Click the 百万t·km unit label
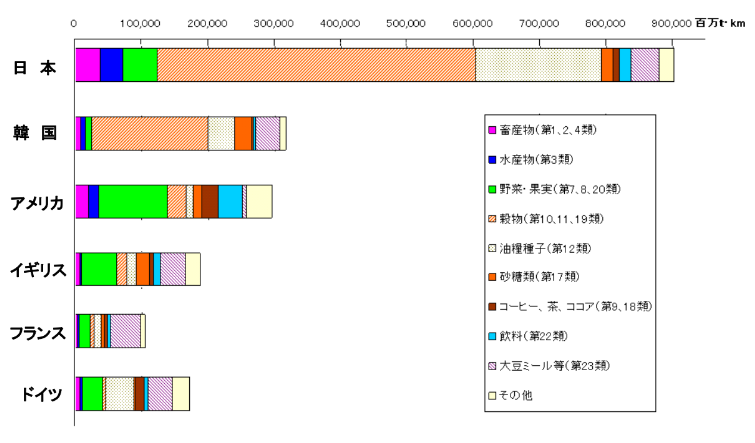755x443 pixels. (x=720, y=23)
